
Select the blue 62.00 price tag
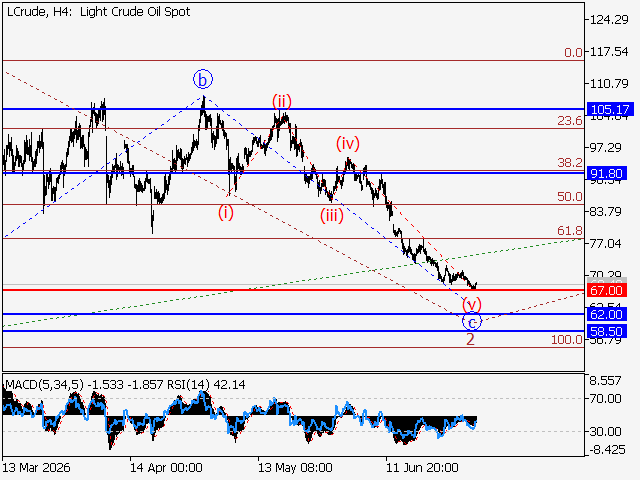coord(607,314)
